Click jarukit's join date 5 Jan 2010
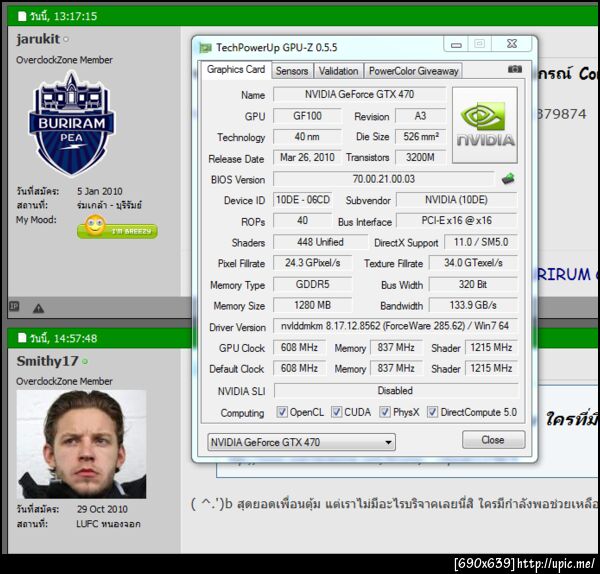Viewport: 600px width, 574px height. pos(99,191)
